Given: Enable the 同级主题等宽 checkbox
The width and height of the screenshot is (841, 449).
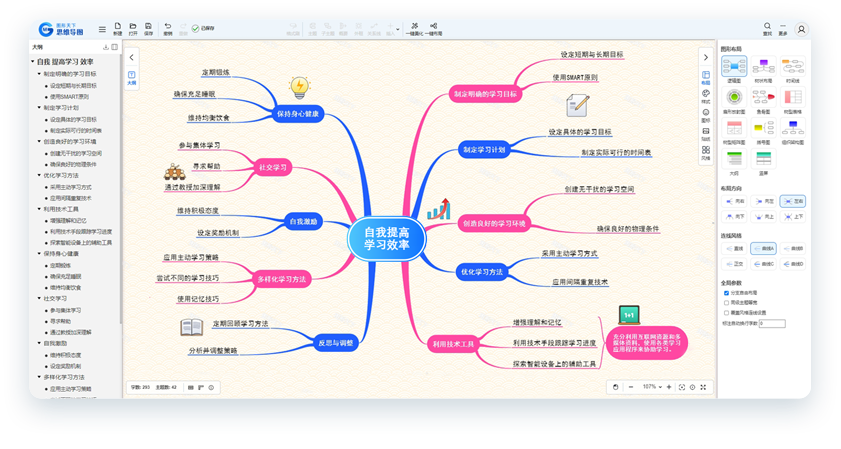Looking at the screenshot, I should click(725, 303).
